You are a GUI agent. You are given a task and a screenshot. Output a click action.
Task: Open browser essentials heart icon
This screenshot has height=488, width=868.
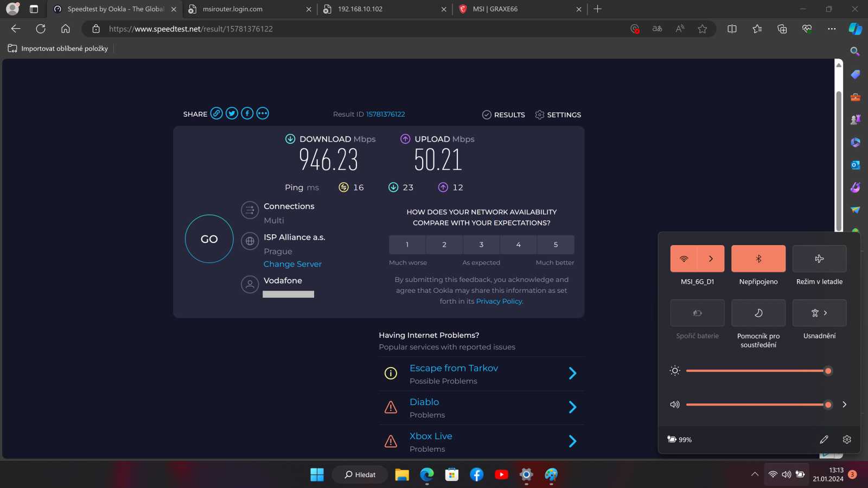tap(807, 29)
